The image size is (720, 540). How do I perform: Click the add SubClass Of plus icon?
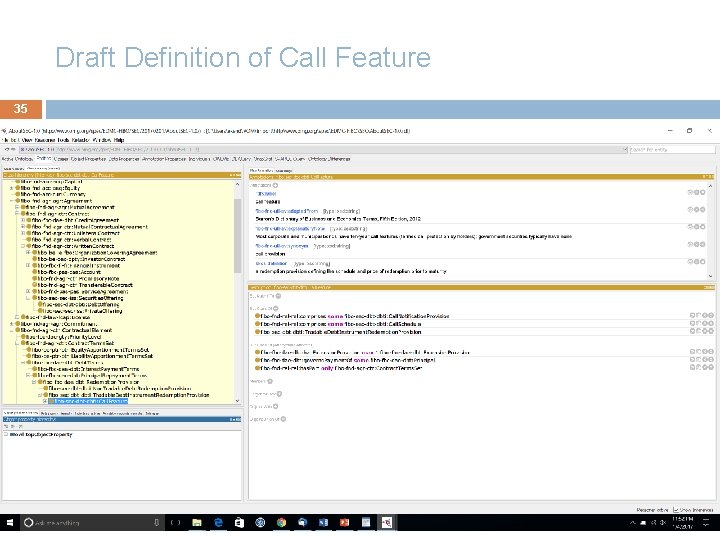click(x=278, y=307)
